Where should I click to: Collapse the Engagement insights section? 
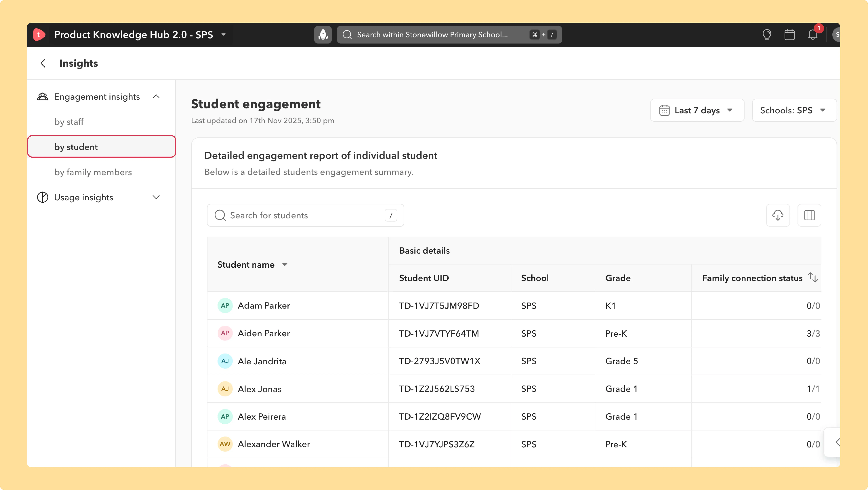click(x=156, y=97)
